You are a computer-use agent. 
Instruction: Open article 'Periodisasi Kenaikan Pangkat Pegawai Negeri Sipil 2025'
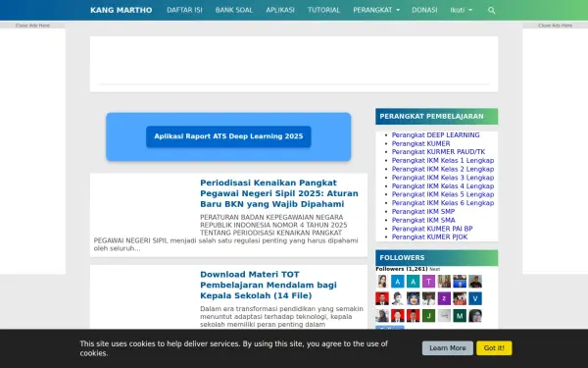click(x=279, y=193)
